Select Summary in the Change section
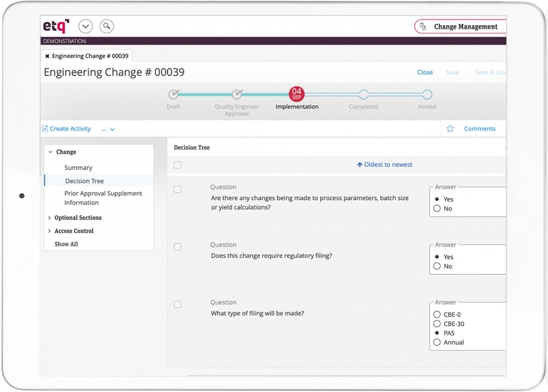Viewport: 548px width, 392px height. coord(78,168)
